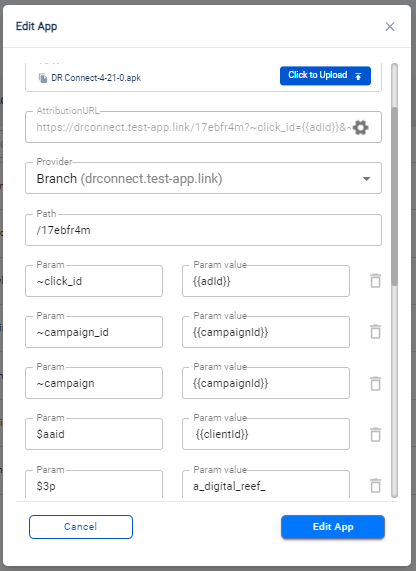Edit the {{adId}} param value field
This screenshot has width=416, height=571.
[x=266, y=281]
